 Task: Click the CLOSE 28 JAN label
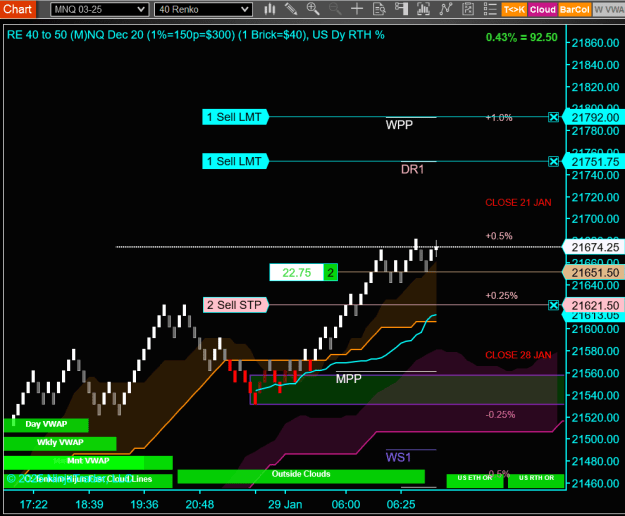(x=518, y=355)
